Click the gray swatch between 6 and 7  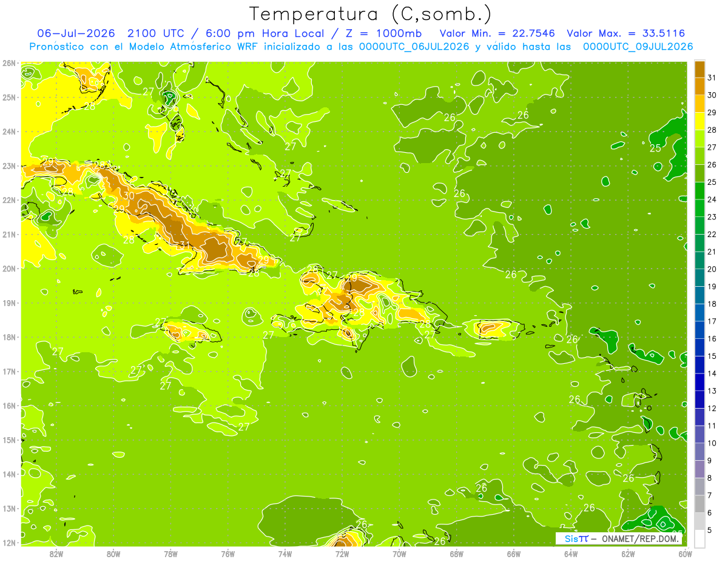(x=699, y=504)
